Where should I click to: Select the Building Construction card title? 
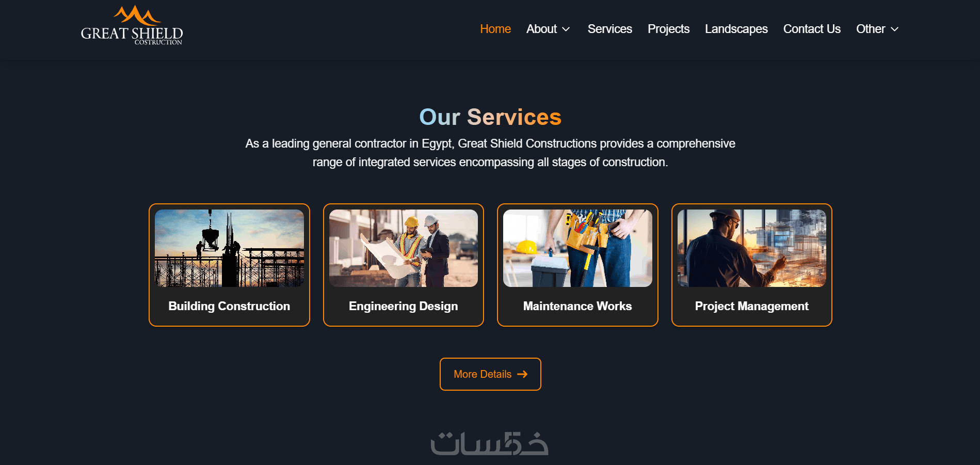click(x=229, y=306)
